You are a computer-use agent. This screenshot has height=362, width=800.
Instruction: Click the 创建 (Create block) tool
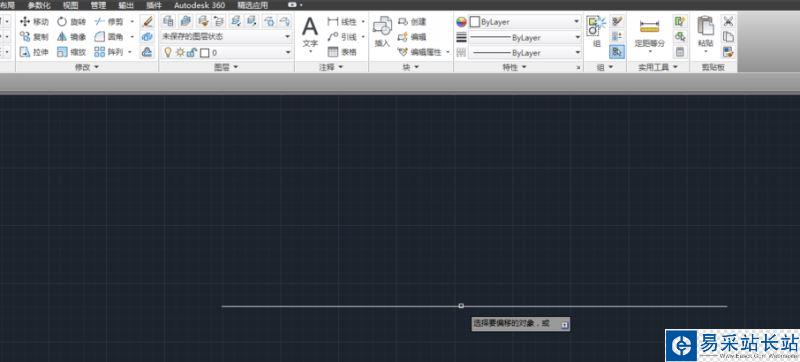click(x=412, y=22)
